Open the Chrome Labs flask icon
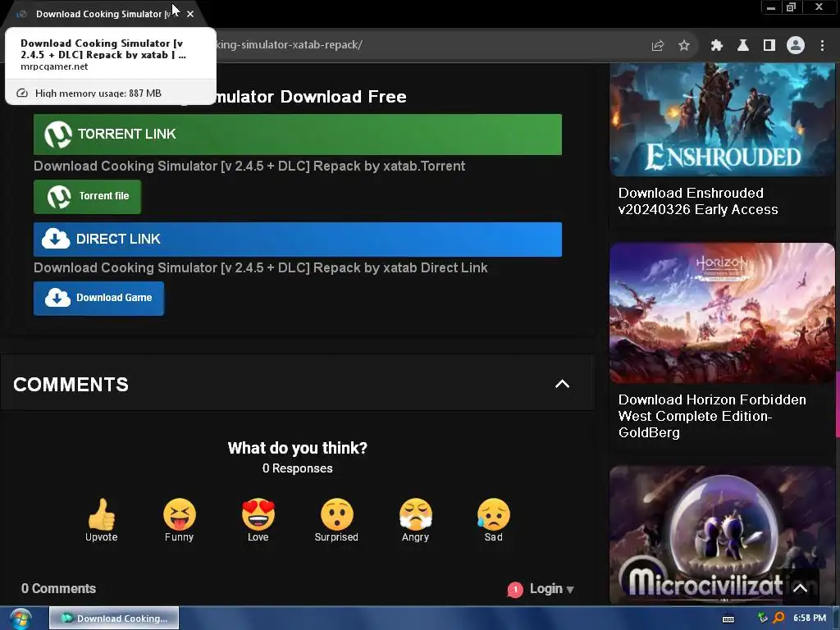The height and width of the screenshot is (630, 840). tap(743, 46)
